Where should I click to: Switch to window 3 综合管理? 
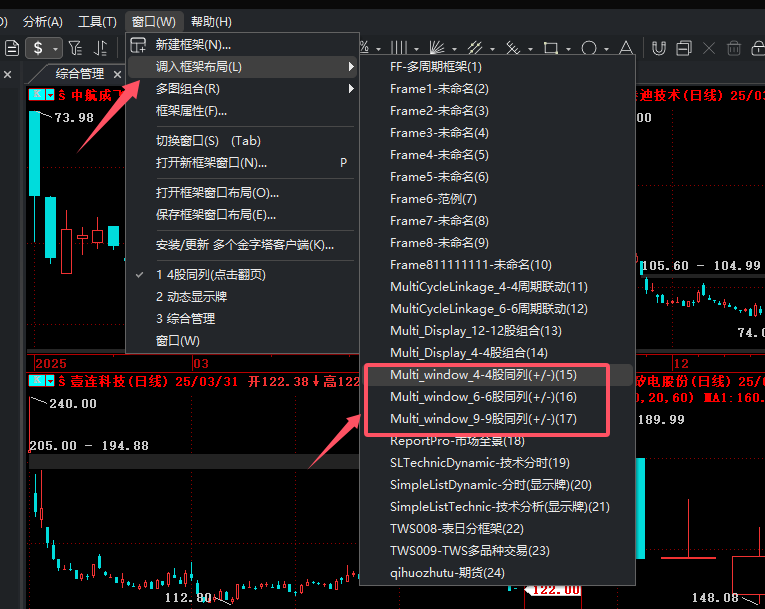tap(242, 319)
